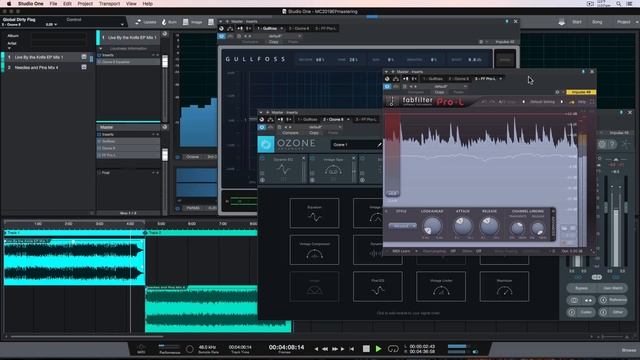The width and height of the screenshot is (640, 360).
Task: Click the Bypass button in Ozone right panel
Action: [x=581, y=288]
